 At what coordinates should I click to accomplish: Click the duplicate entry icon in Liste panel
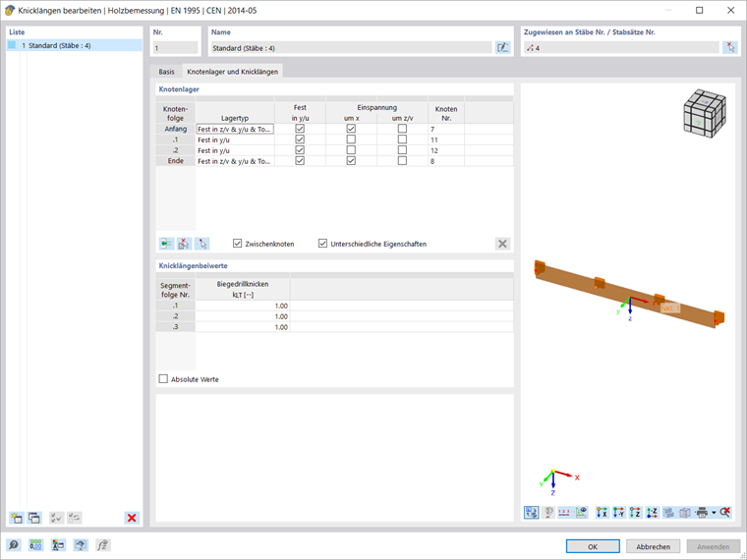point(34,518)
